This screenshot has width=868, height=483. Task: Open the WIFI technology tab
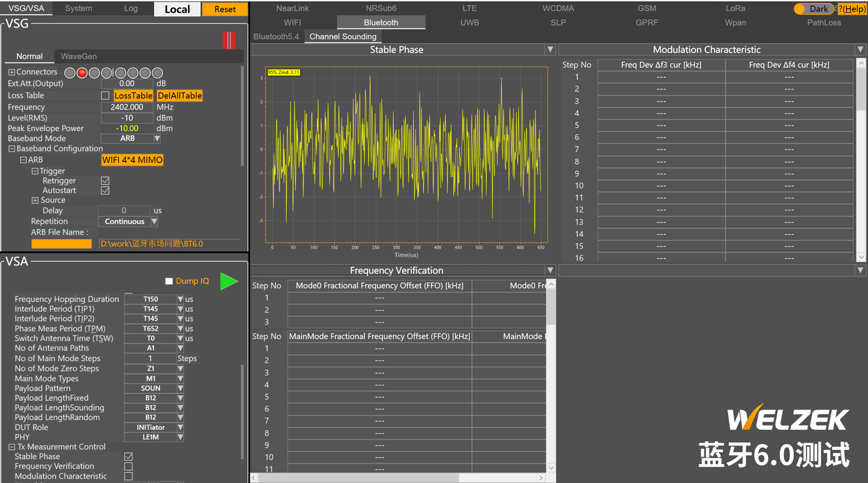click(292, 23)
